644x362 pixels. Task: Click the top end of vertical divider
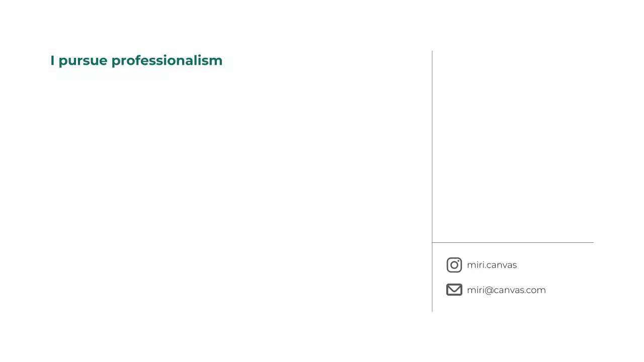pyautogui.click(x=432, y=52)
